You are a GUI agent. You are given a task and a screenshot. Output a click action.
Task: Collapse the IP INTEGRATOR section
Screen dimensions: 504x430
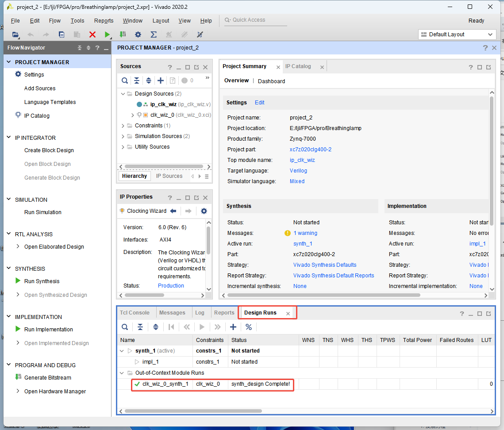tap(9, 137)
